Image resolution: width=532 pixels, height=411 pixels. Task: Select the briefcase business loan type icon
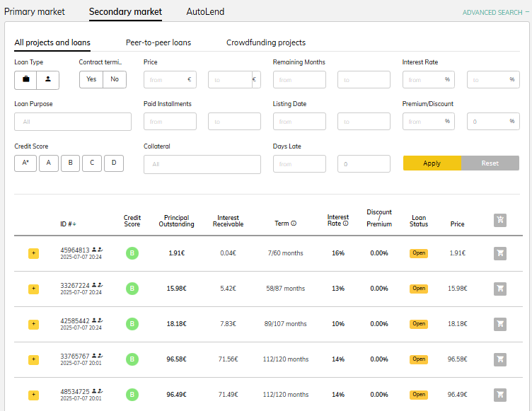pos(25,80)
